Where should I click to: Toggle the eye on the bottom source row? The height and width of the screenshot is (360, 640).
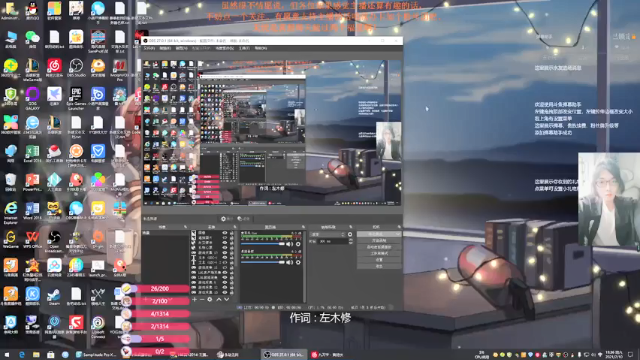click(225, 292)
